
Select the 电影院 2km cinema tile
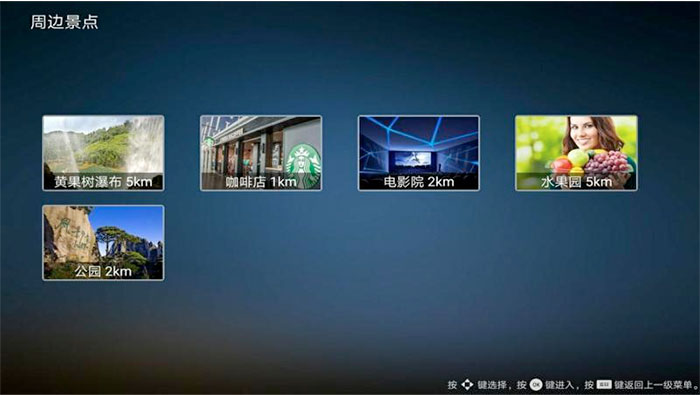pos(419,153)
